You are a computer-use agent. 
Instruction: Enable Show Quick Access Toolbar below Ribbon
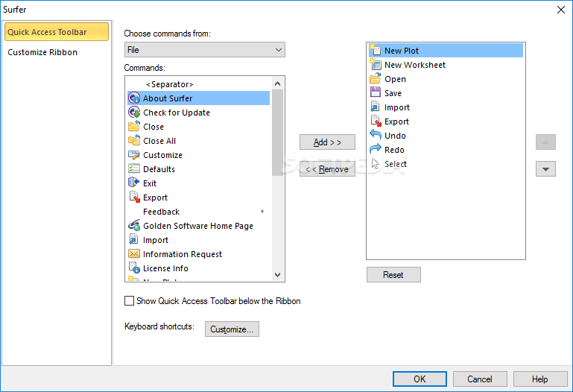pos(129,301)
